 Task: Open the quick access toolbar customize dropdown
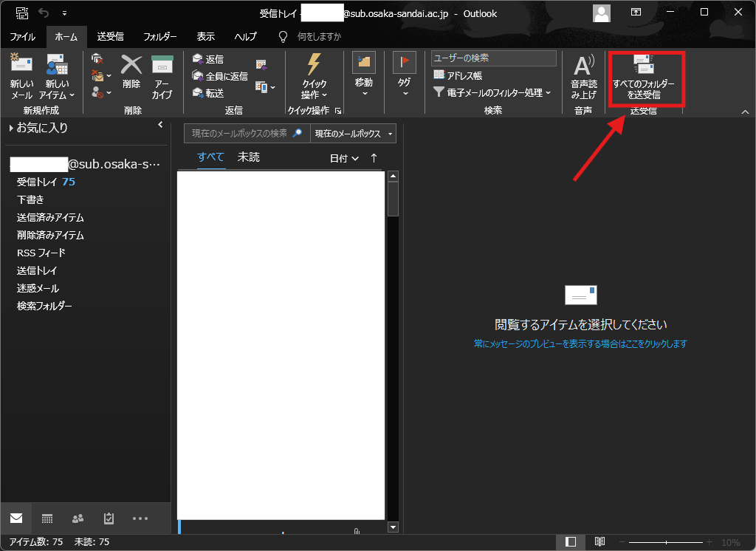[65, 13]
